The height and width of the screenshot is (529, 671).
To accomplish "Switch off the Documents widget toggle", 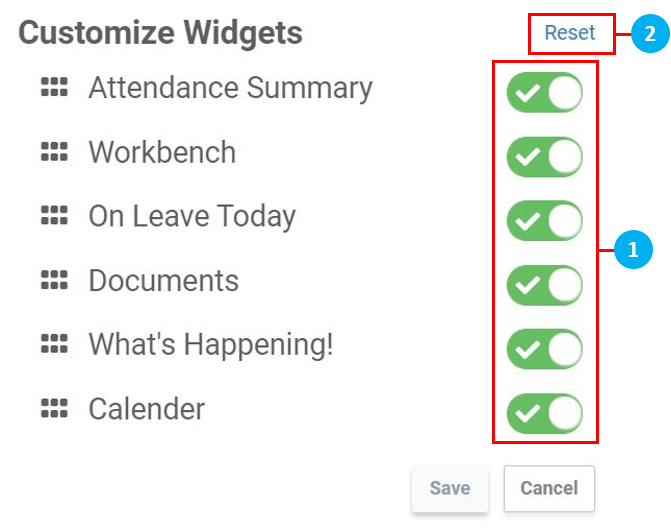I will [544, 285].
